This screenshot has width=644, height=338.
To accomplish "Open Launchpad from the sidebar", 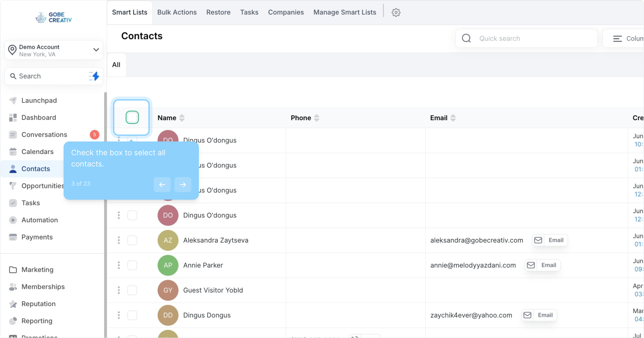I will click(39, 100).
